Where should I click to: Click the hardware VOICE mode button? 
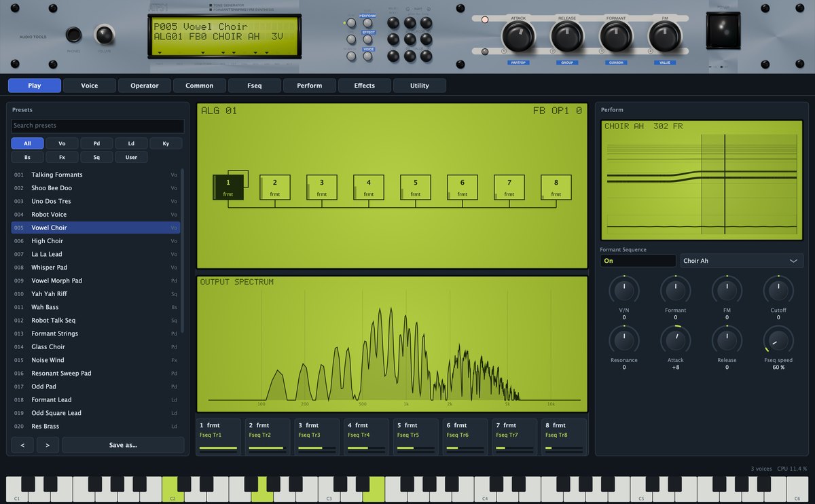pos(367,56)
